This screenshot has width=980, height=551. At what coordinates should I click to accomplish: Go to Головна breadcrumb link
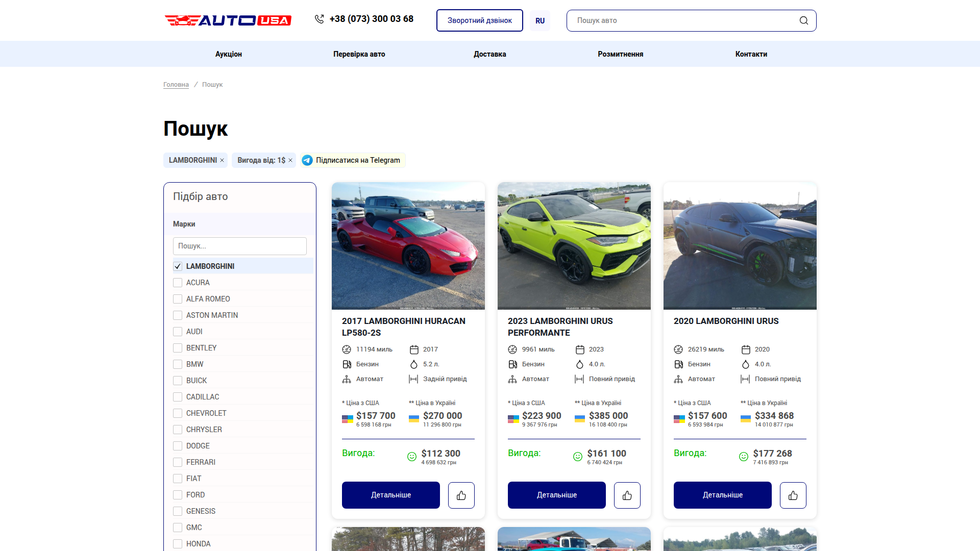tap(176, 85)
